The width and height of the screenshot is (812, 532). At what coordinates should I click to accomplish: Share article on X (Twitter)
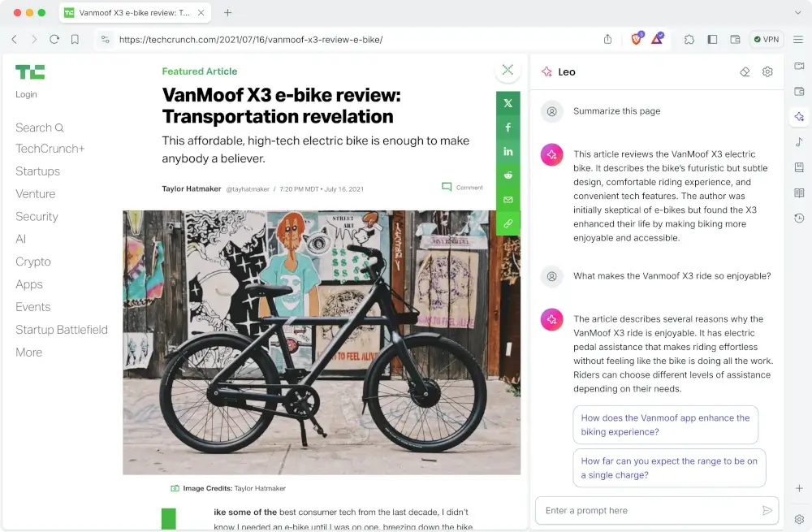tap(508, 103)
